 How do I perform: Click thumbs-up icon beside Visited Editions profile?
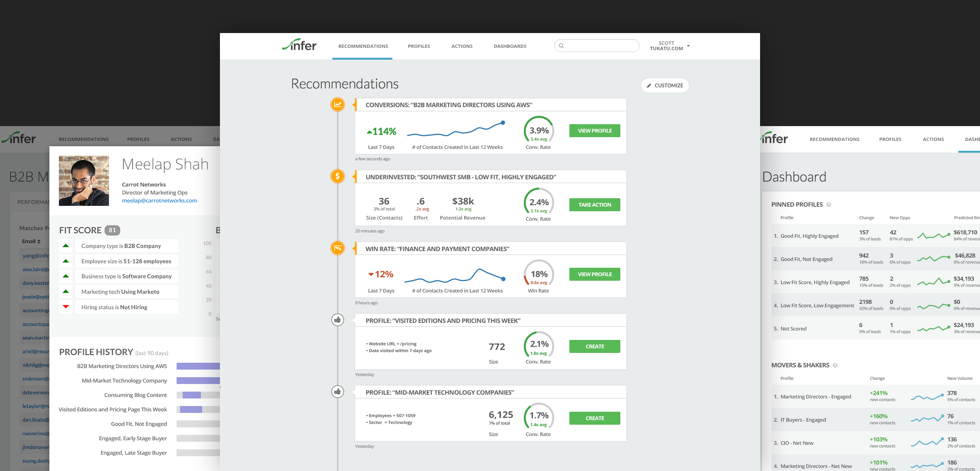[337, 320]
